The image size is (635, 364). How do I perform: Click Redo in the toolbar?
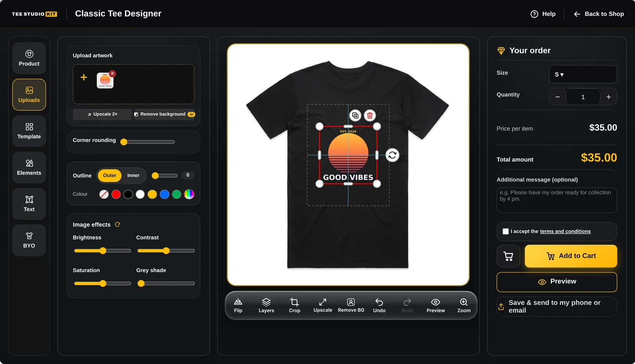coord(408,305)
